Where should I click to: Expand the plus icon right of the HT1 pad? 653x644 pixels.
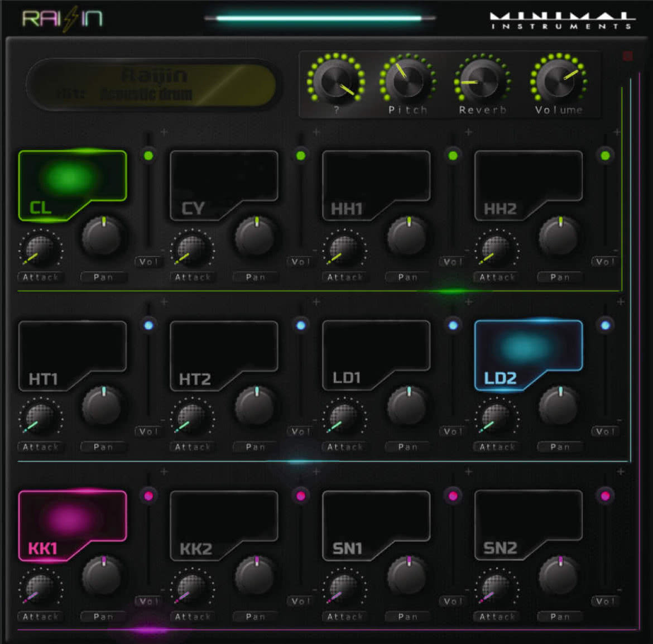point(164,301)
